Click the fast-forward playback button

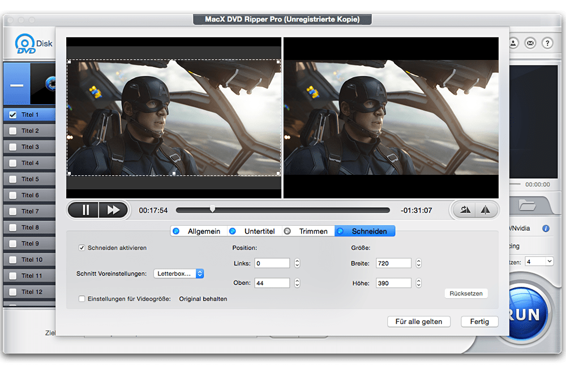point(112,209)
